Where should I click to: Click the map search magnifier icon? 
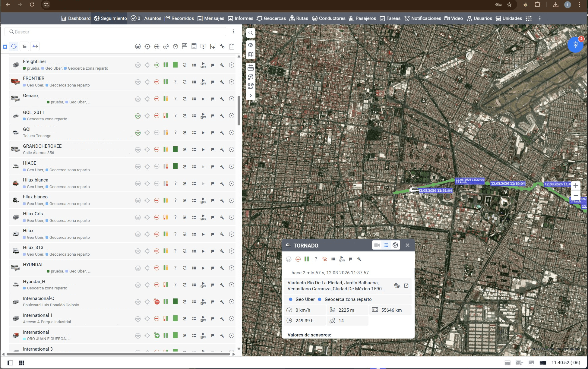click(251, 33)
